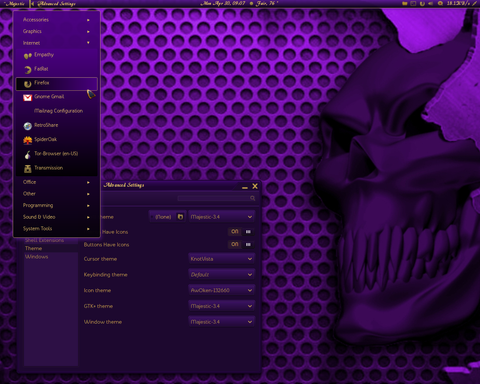
Task: Open Transmission torrent client
Action: click(x=57, y=168)
